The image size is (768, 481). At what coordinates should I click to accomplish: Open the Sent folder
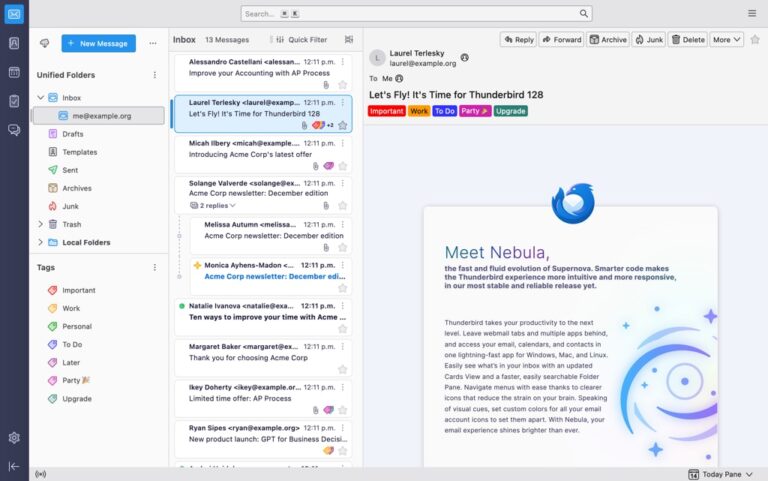[x=70, y=170]
